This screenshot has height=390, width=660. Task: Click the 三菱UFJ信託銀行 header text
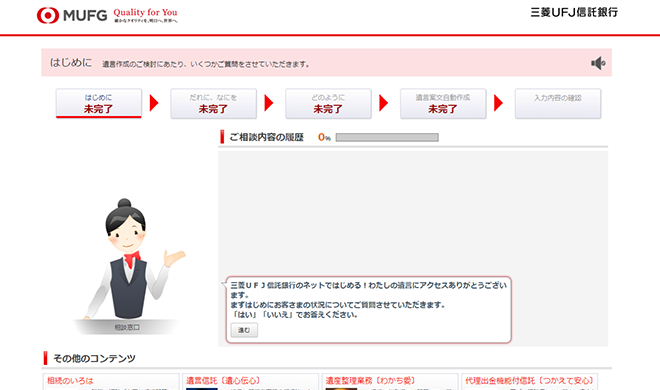pos(574,13)
